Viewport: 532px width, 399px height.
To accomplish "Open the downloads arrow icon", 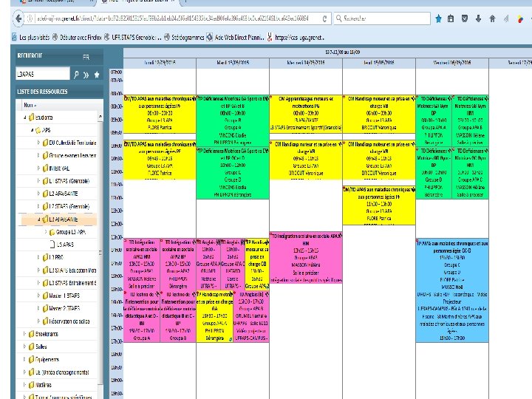I will (478, 18).
